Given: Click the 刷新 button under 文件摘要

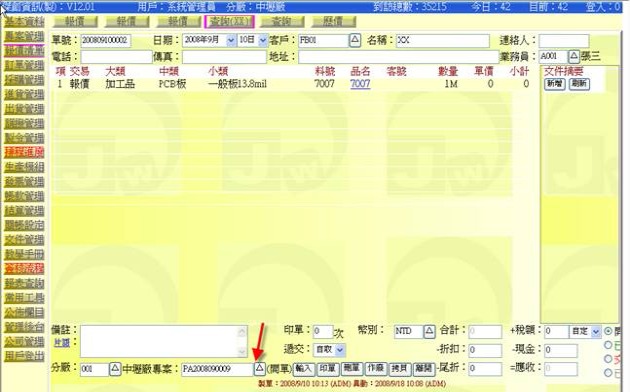Looking at the screenshot, I should pyautogui.click(x=579, y=84).
